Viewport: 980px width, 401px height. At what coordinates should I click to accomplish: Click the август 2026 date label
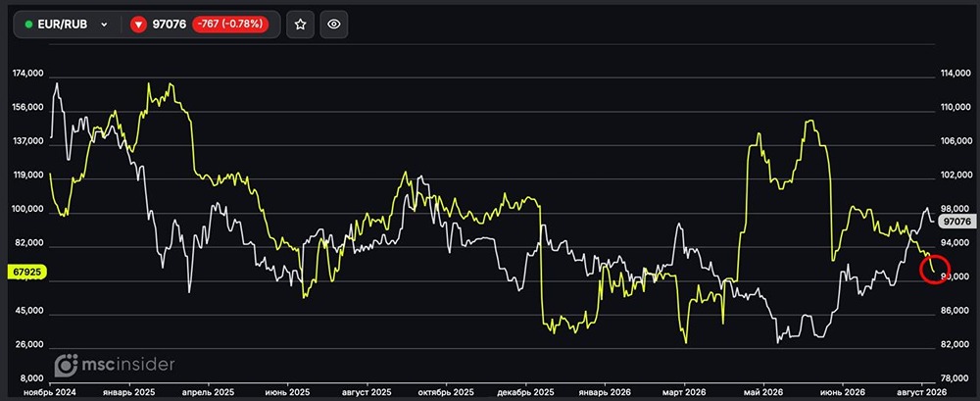pyautogui.click(x=921, y=391)
